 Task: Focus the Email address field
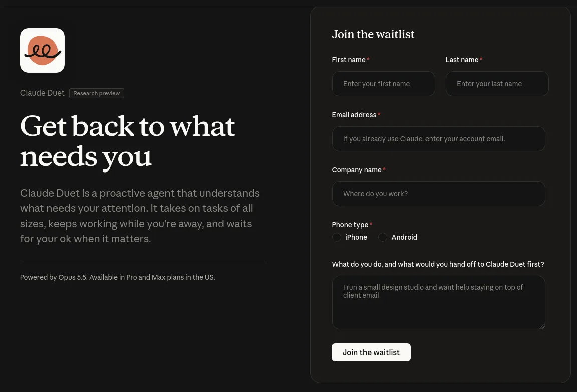coord(439,139)
